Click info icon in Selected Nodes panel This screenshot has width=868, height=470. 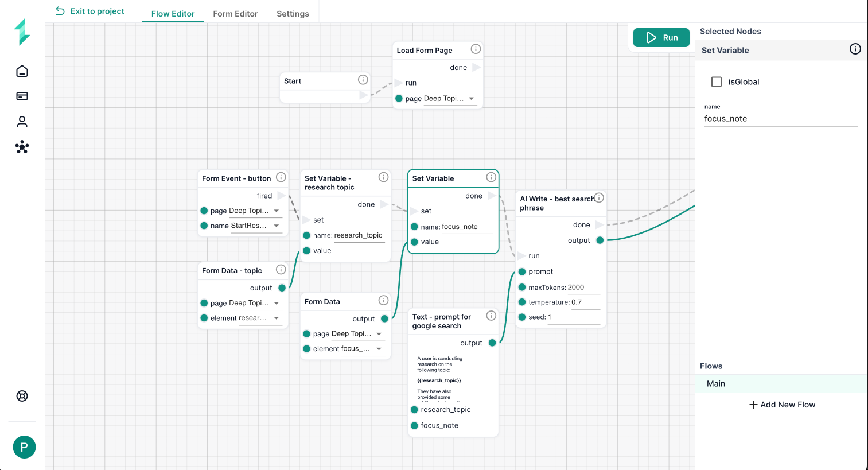[x=855, y=49]
